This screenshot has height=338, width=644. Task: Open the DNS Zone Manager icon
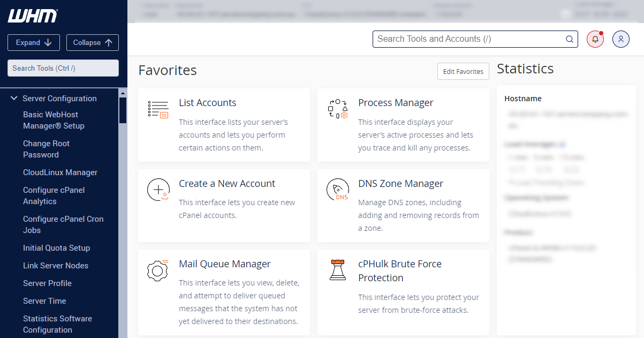coord(337,190)
